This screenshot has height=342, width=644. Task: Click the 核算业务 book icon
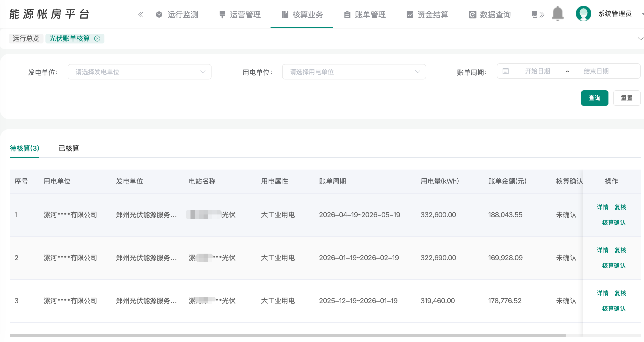285,15
